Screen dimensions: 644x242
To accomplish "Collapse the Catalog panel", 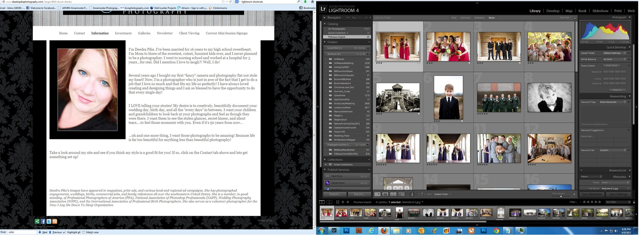I will (325, 24).
